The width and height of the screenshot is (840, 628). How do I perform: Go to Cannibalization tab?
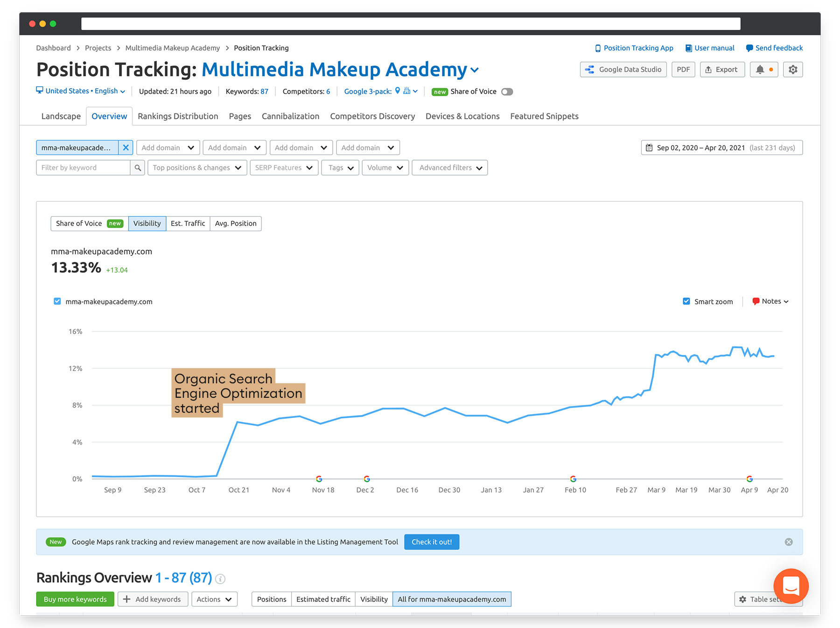pos(290,116)
